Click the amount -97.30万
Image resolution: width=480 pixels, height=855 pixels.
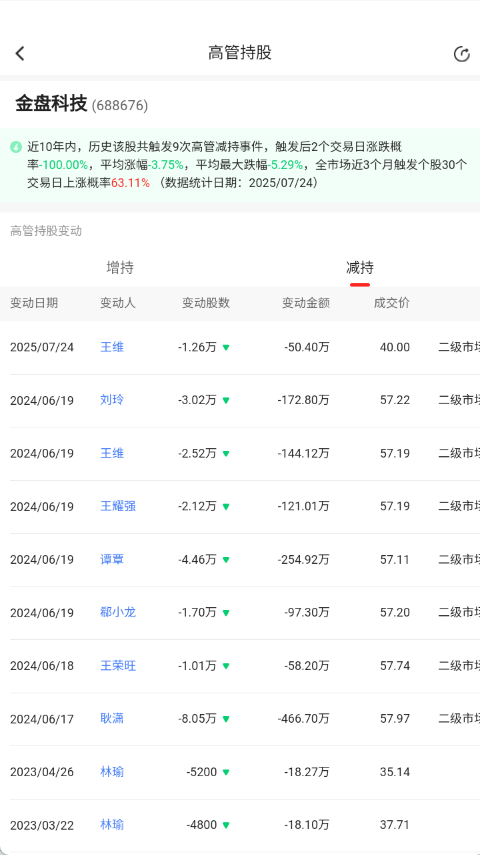[307, 613]
